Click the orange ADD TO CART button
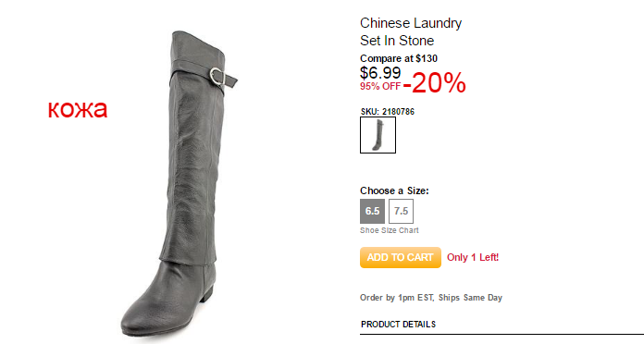 coord(401,257)
